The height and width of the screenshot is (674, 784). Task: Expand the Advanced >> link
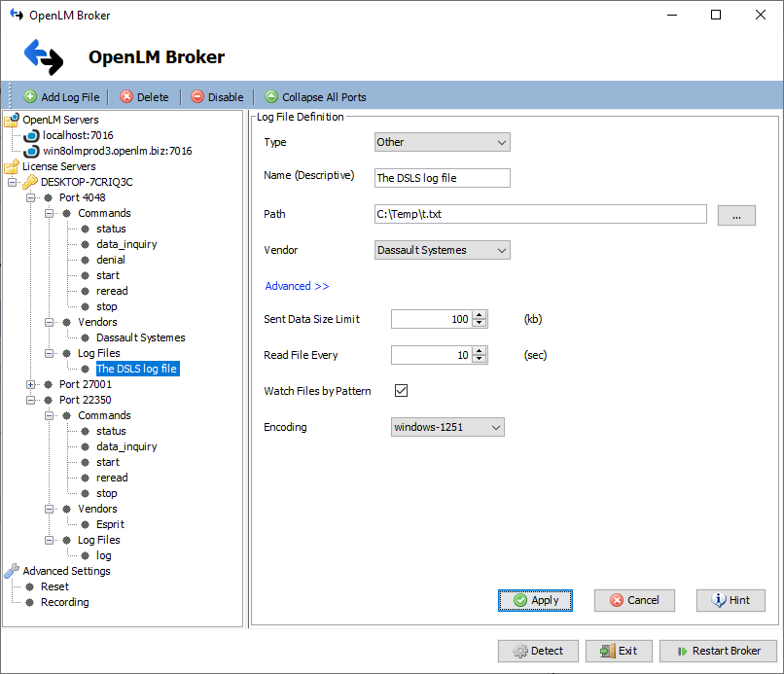coord(297,286)
